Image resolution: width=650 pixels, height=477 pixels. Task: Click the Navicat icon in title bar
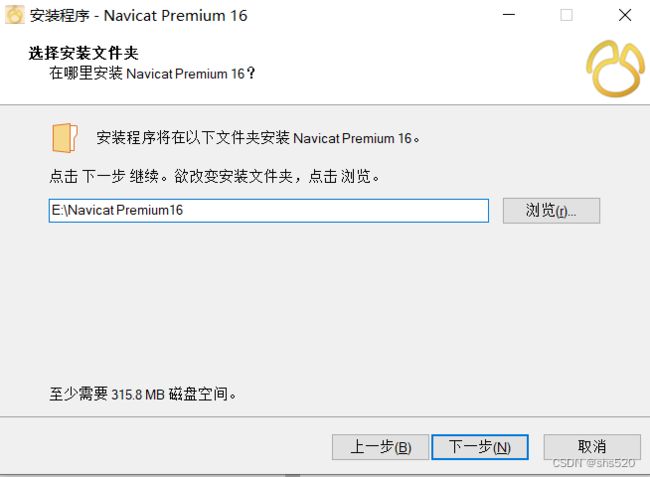coord(15,15)
